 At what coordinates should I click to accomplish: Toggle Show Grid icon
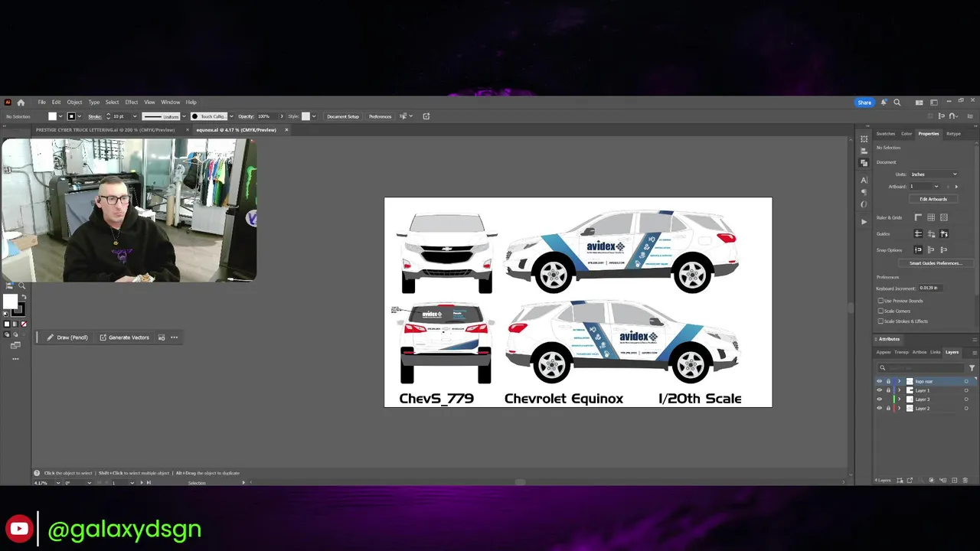(931, 217)
